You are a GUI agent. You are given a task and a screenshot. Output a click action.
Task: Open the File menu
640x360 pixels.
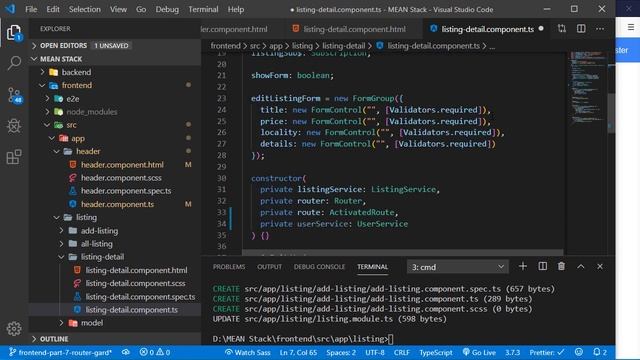coord(31,9)
